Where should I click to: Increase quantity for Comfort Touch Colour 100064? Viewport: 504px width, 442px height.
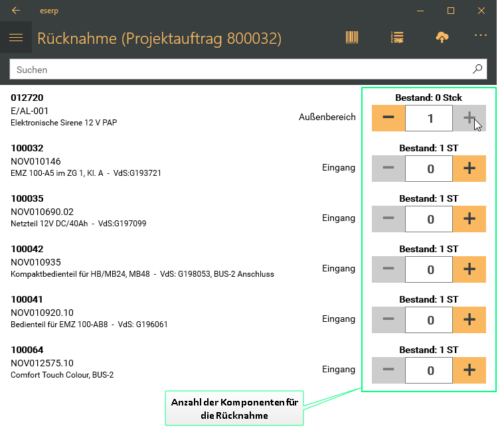point(469,370)
